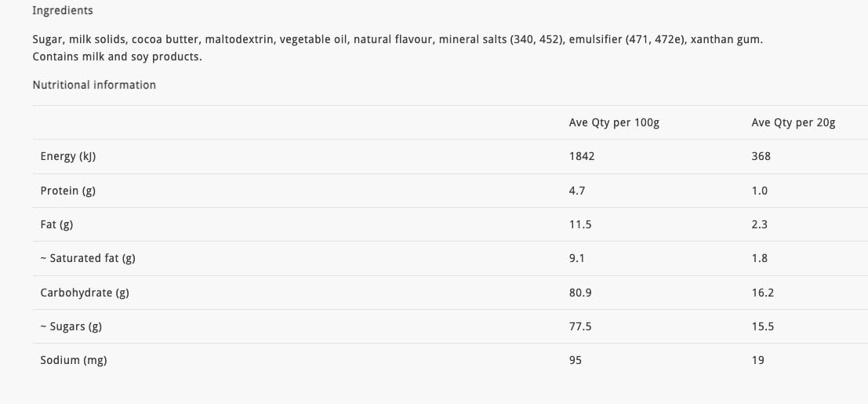Click the Sodium (mg) row label

pos(74,360)
